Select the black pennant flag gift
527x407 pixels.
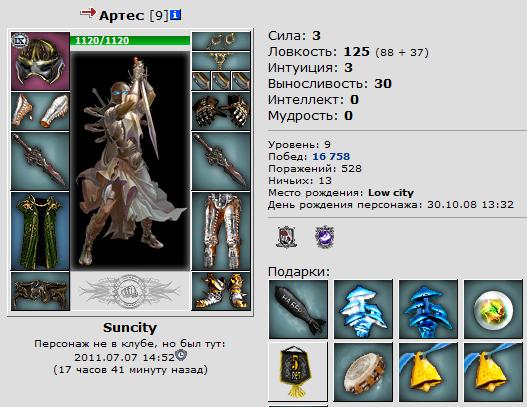[x=298, y=372]
